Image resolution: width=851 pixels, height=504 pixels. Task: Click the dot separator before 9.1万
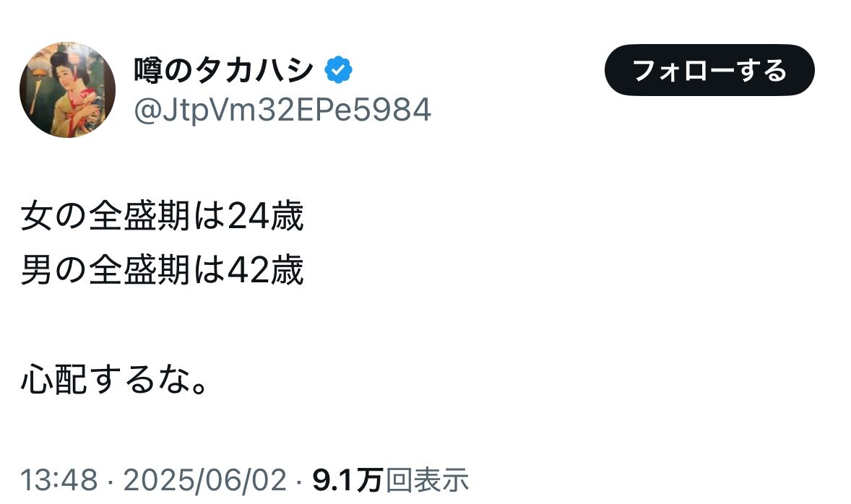300,481
